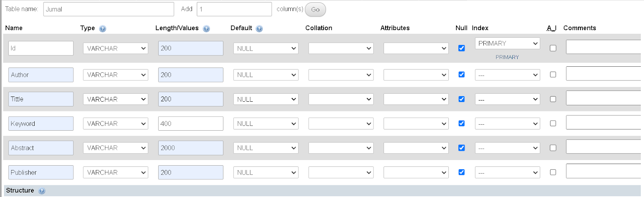Focus the Add columns number field
The width and height of the screenshot is (644, 197).
(234, 9)
